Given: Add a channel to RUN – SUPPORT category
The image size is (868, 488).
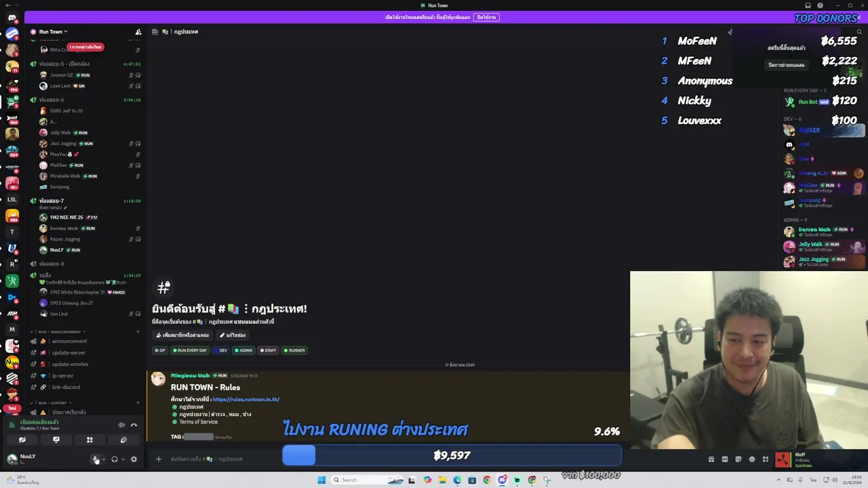Looking at the screenshot, I should [x=138, y=403].
